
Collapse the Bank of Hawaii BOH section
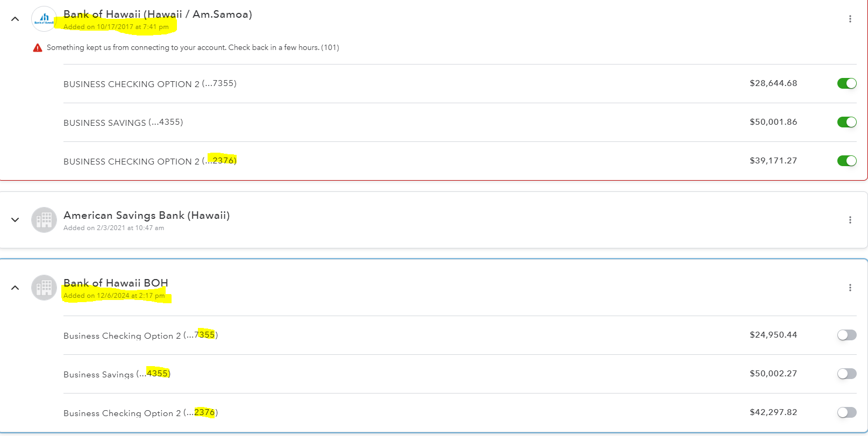(x=15, y=287)
